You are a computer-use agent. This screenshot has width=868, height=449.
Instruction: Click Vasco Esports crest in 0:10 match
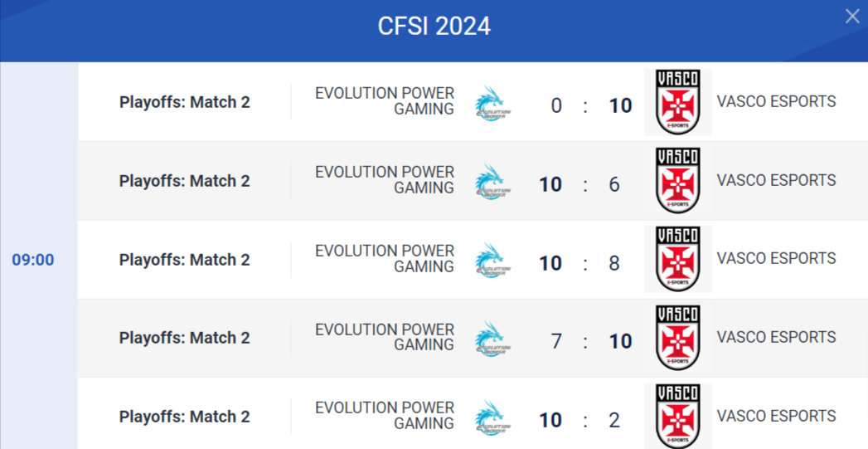(677, 102)
